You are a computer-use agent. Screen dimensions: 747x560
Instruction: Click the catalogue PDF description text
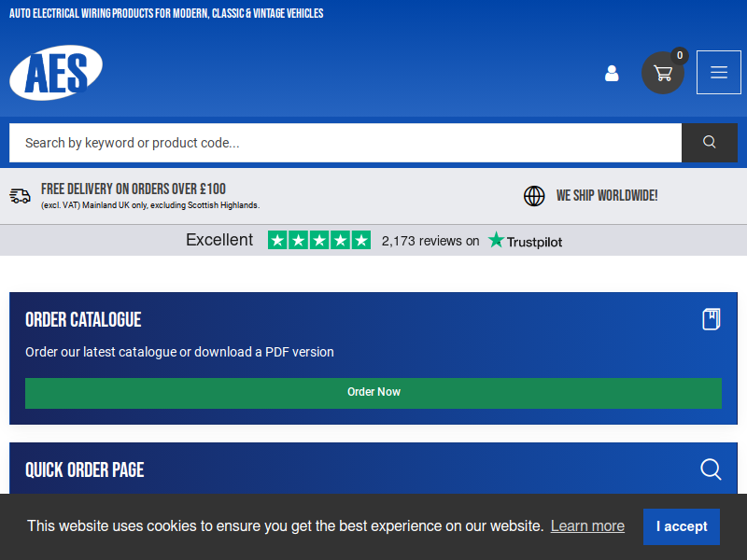(x=179, y=352)
